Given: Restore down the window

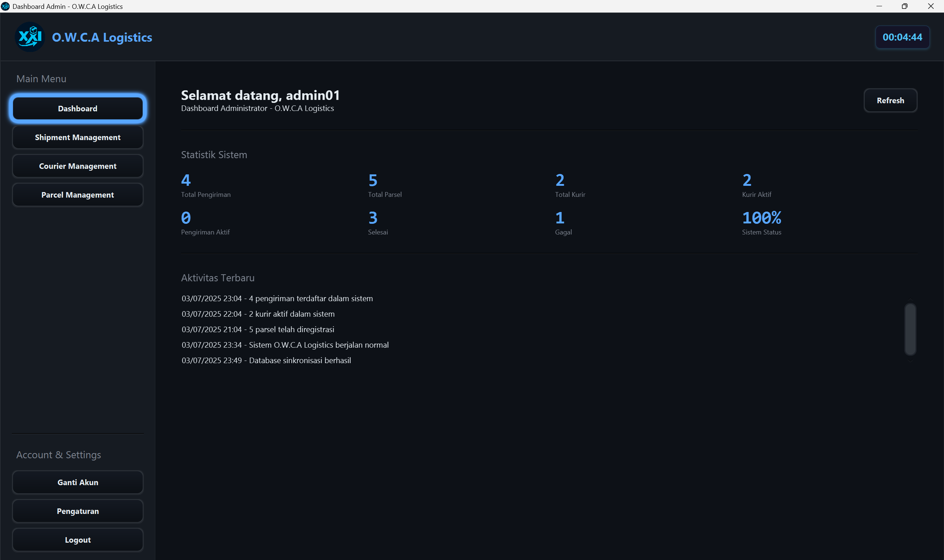Looking at the screenshot, I should 905,6.
